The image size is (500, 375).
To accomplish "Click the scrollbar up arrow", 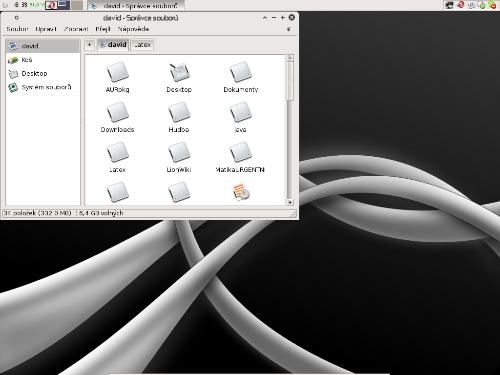I will tap(290, 58).
